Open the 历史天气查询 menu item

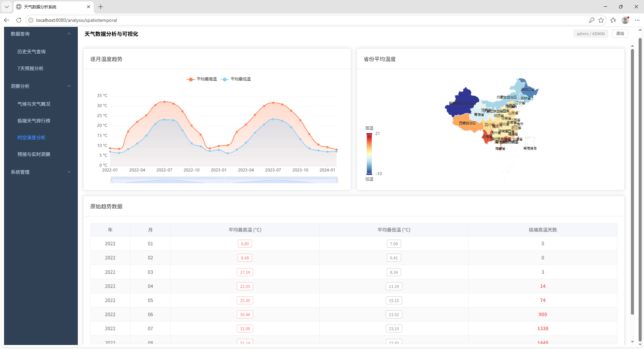[32, 52]
